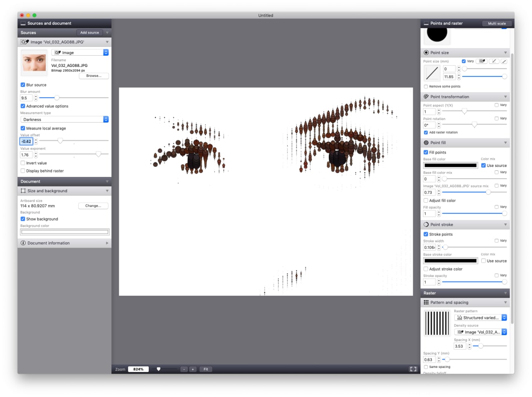Click the Pattern and spacing grid icon
Screen dimensions: 532x397
point(426,302)
